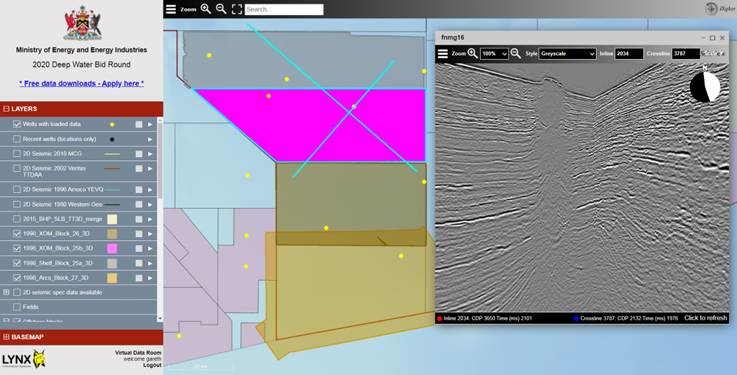Open the 100% zoom level dropdown

coord(494,54)
